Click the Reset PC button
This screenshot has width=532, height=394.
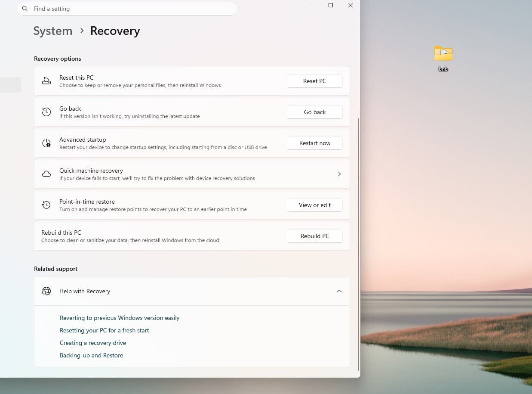(x=315, y=81)
